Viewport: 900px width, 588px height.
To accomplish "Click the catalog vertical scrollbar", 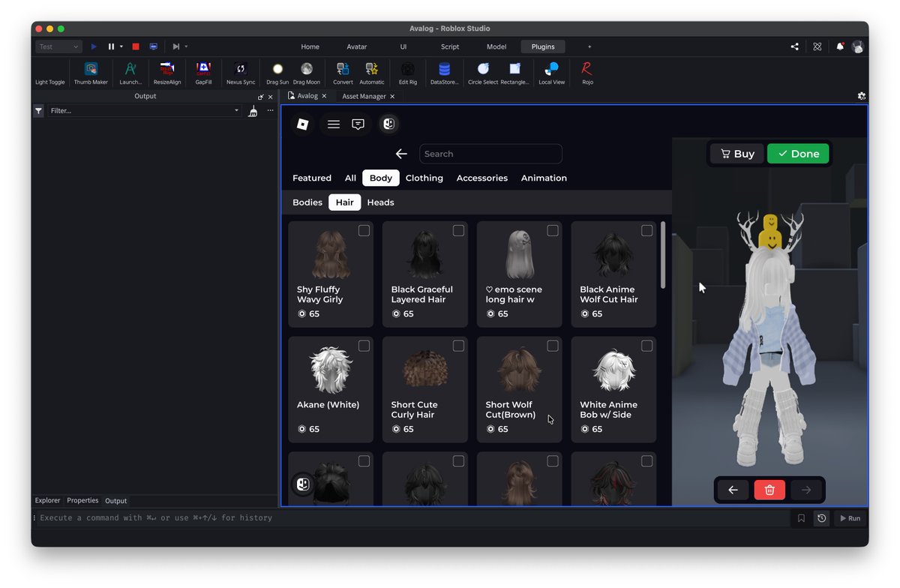I will pyautogui.click(x=663, y=255).
